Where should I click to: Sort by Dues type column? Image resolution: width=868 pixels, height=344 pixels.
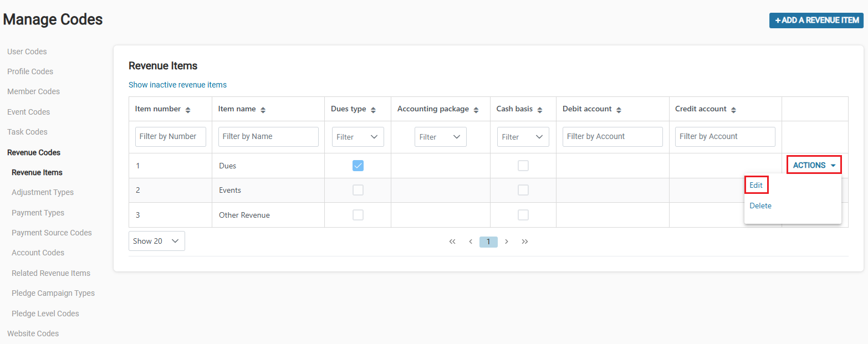[x=373, y=110]
